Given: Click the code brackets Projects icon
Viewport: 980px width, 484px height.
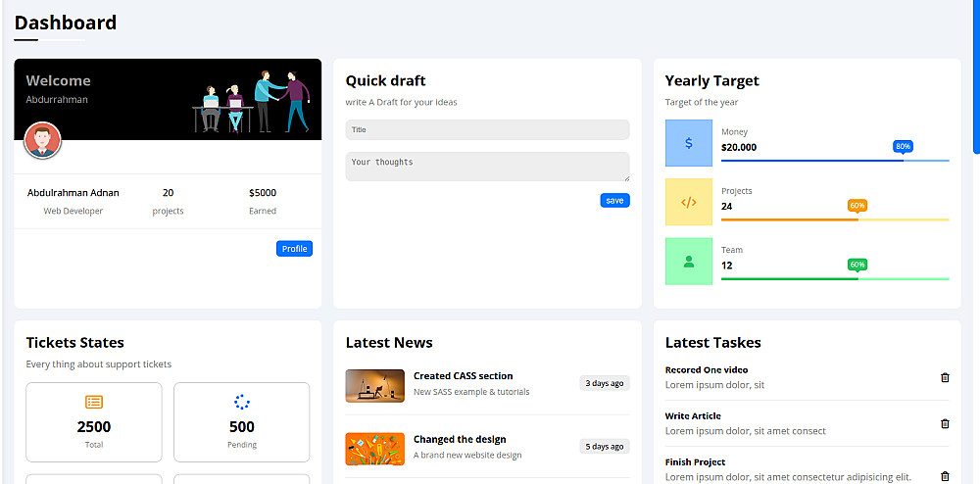Looking at the screenshot, I should 688,202.
